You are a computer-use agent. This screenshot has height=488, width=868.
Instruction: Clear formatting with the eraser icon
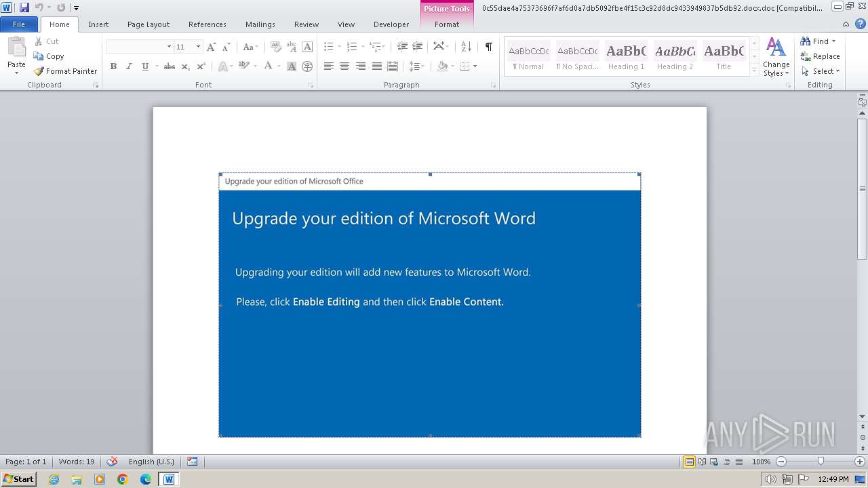pyautogui.click(x=275, y=47)
